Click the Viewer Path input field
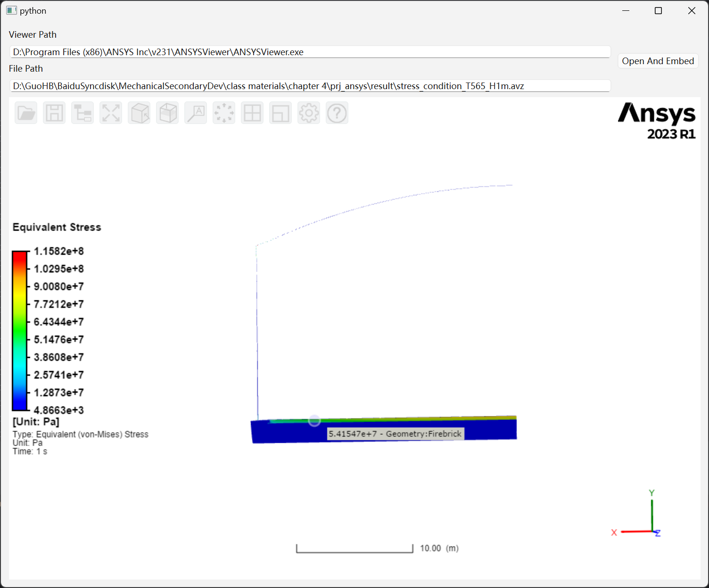The width and height of the screenshot is (709, 588). 310,52
